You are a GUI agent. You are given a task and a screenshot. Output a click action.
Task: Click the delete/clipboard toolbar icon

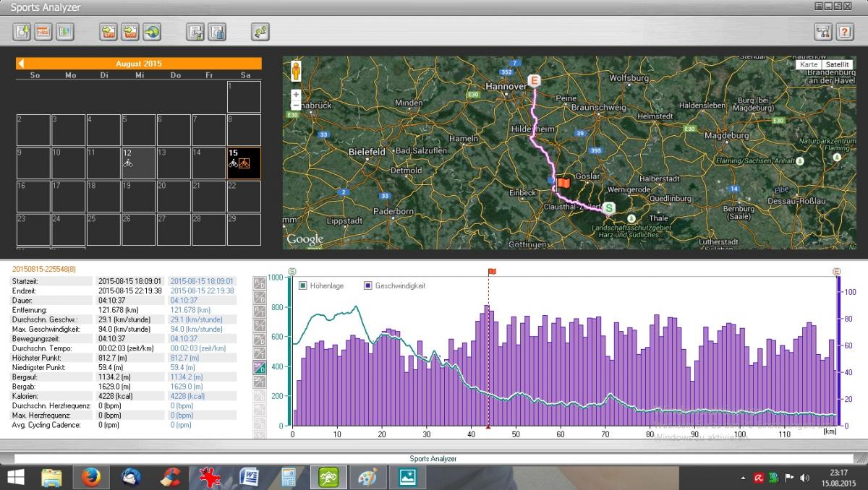[x=217, y=32]
